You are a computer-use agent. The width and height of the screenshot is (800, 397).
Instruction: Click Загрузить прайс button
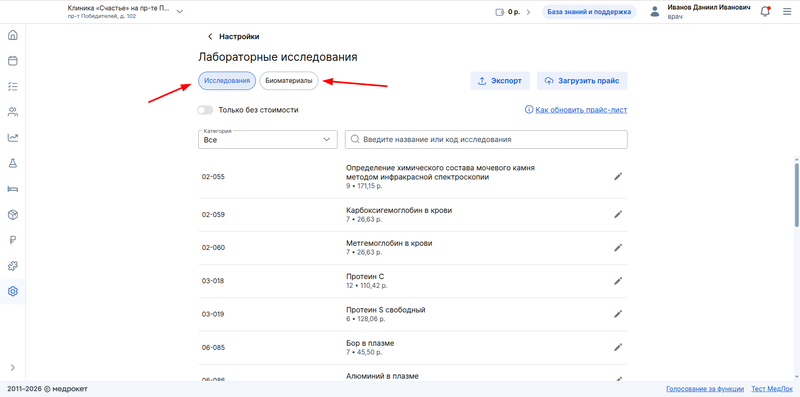coord(582,81)
